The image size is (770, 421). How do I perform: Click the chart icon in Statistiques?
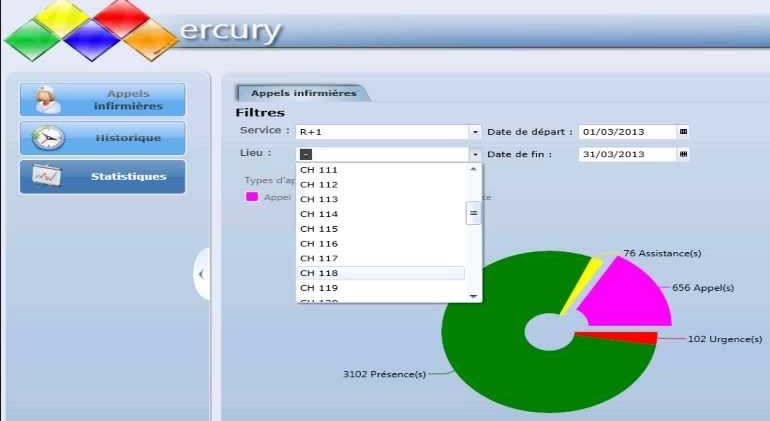[47, 176]
